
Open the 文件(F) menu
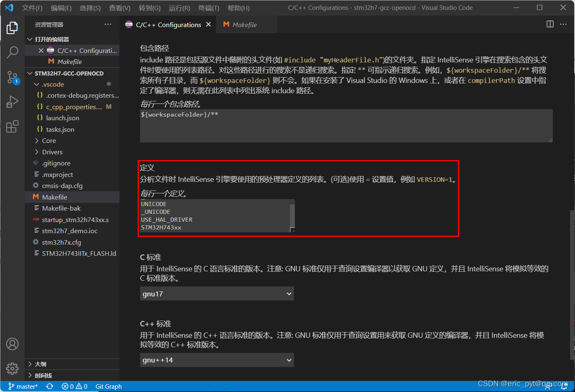pyautogui.click(x=32, y=8)
